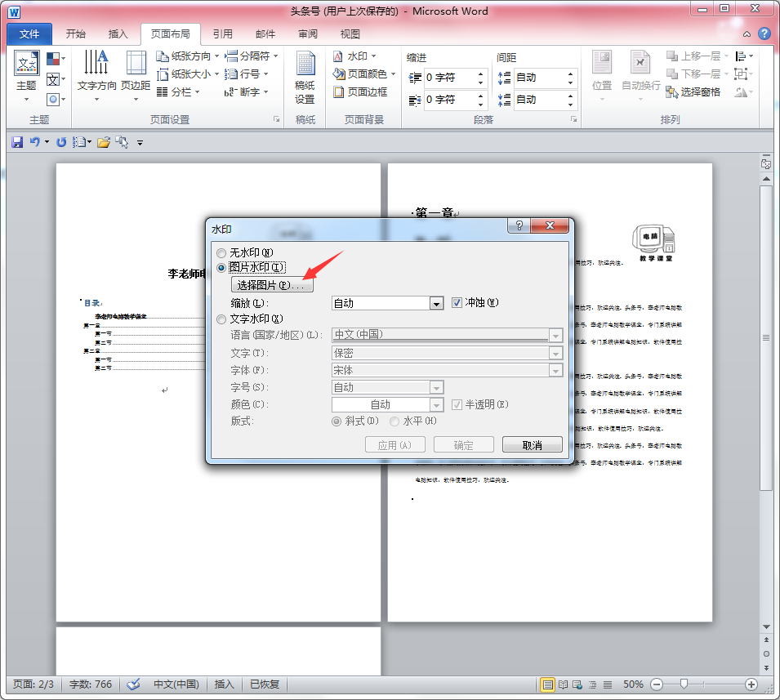
Task: Open 页面边框 page borders
Action: 360,92
